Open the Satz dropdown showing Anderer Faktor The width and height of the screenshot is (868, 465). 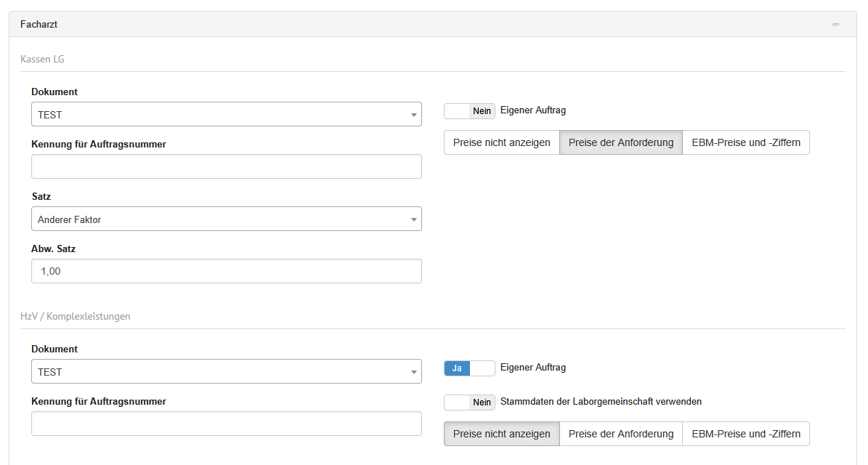pyautogui.click(x=226, y=219)
